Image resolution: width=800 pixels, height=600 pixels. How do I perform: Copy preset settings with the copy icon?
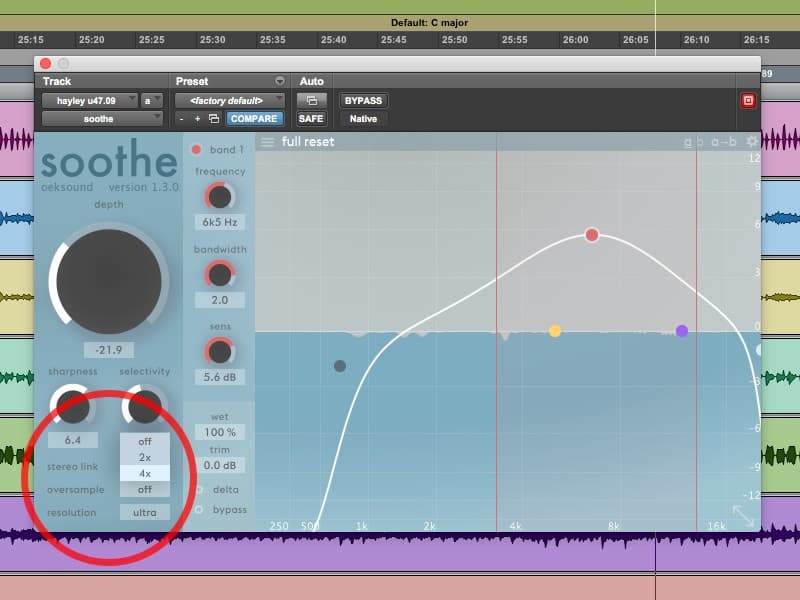(x=214, y=119)
